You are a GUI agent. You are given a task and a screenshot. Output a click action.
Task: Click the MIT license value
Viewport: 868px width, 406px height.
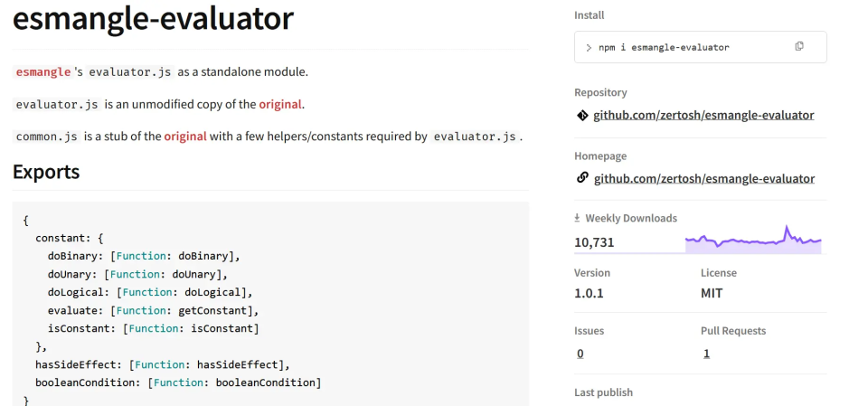(712, 294)
